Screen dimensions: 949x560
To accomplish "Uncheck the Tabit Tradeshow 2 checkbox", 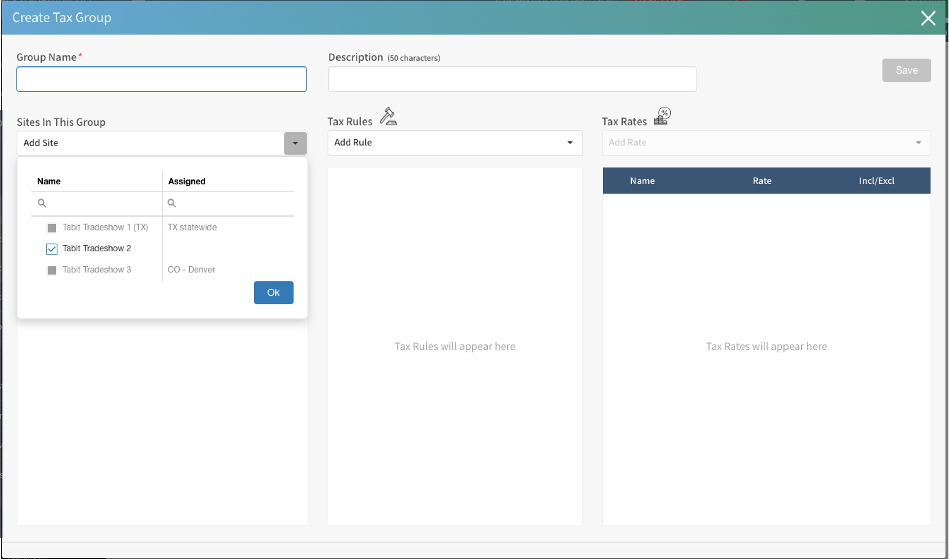I will [52, 249].
